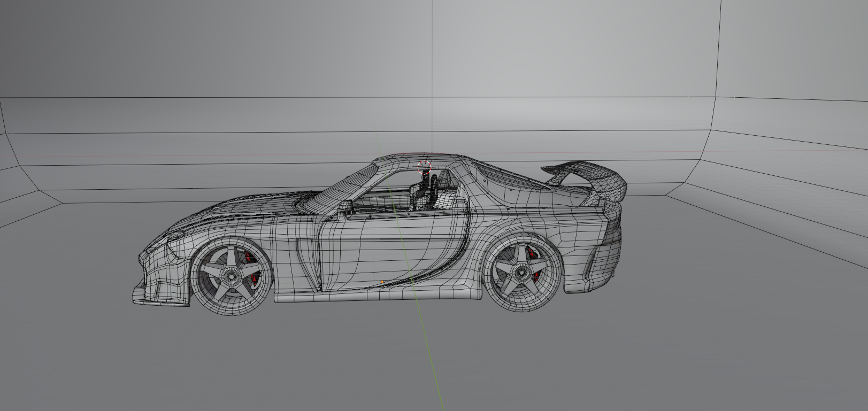Select the rear wheel rim of the car
This screenshot has height=411, width=868.
click(x=521, y=273)
